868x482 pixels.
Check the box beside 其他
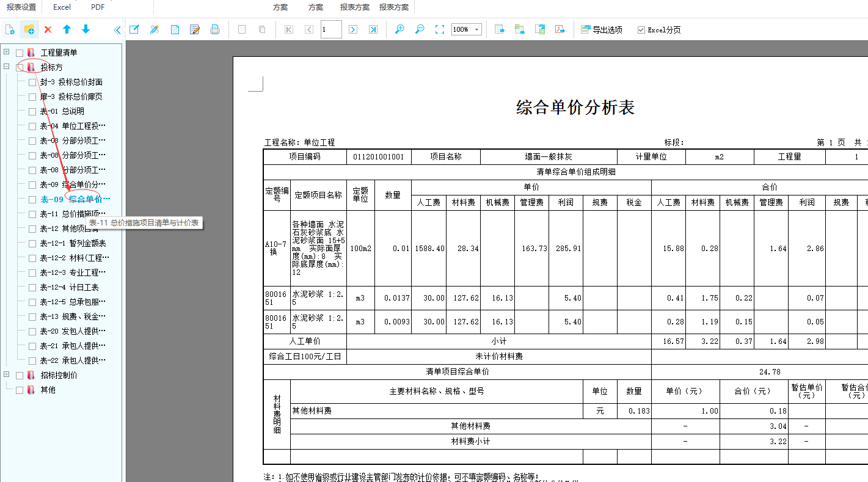click(x=20, y=390)
